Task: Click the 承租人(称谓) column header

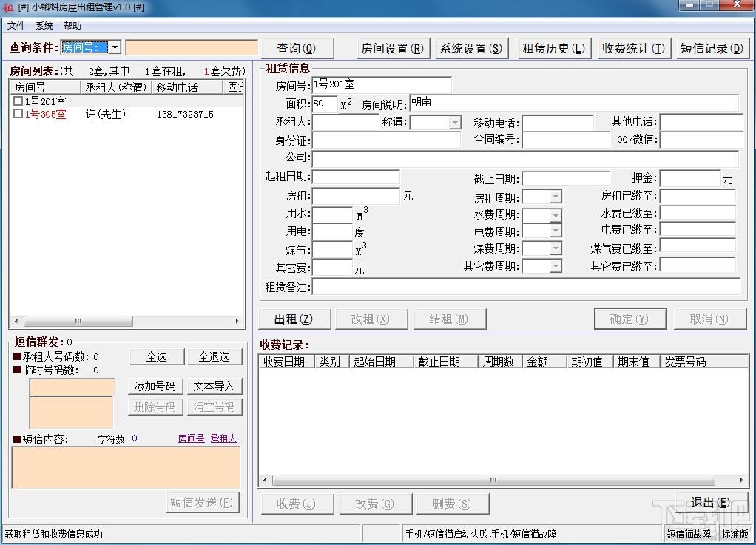Action: pyautogui.click(x=116, y=87)
